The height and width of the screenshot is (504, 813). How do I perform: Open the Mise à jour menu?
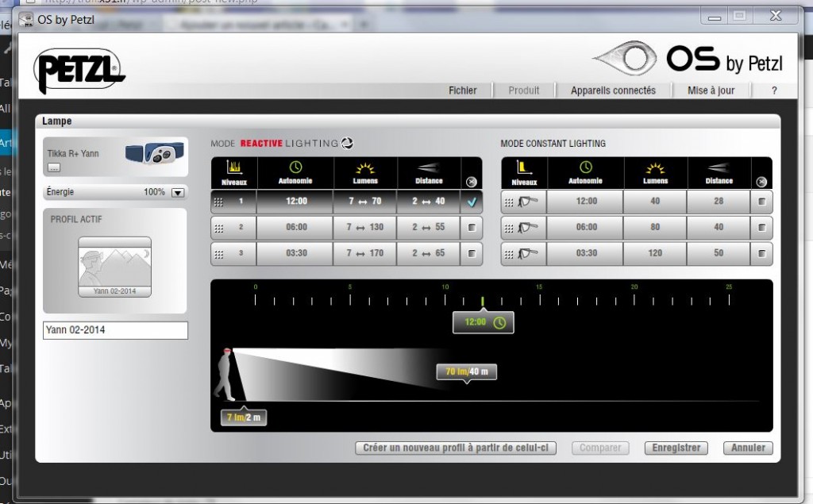point(711,90)
